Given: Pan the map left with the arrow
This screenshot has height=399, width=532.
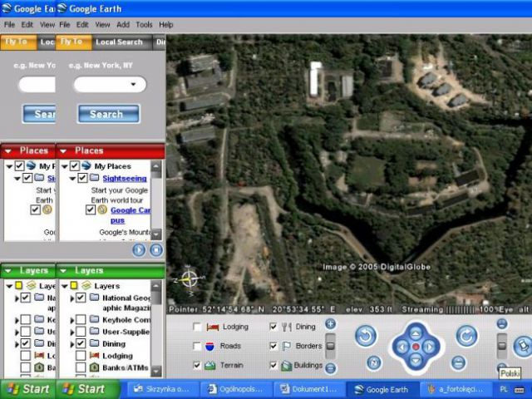Looking at the screenshot, I should click(402, 347).
